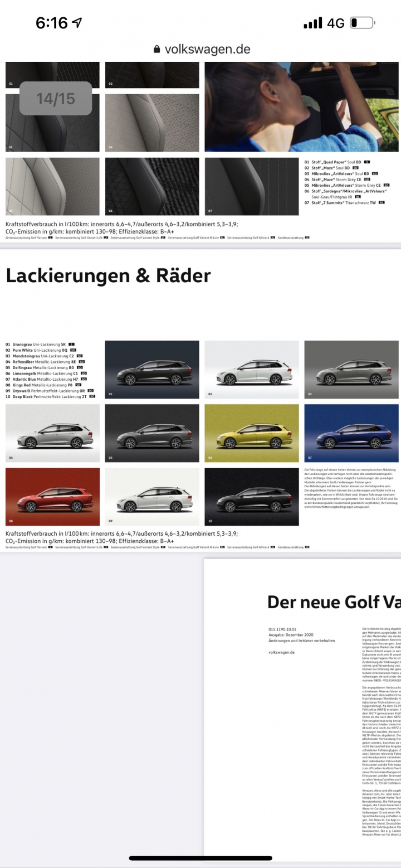401x868 pixels.
Task: Open car image 07 Atlantic Blue
Action: pyautogui.click(x=351, y=433)
